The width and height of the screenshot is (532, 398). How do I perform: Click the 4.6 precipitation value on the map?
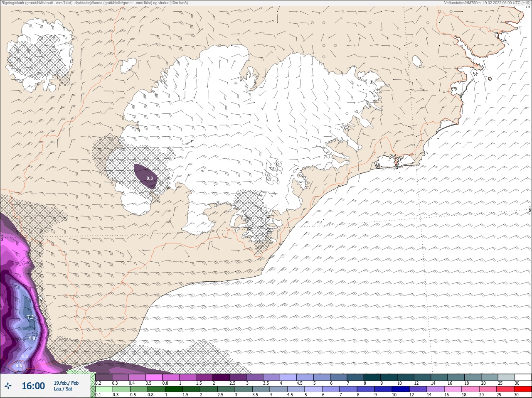point(19,366)
